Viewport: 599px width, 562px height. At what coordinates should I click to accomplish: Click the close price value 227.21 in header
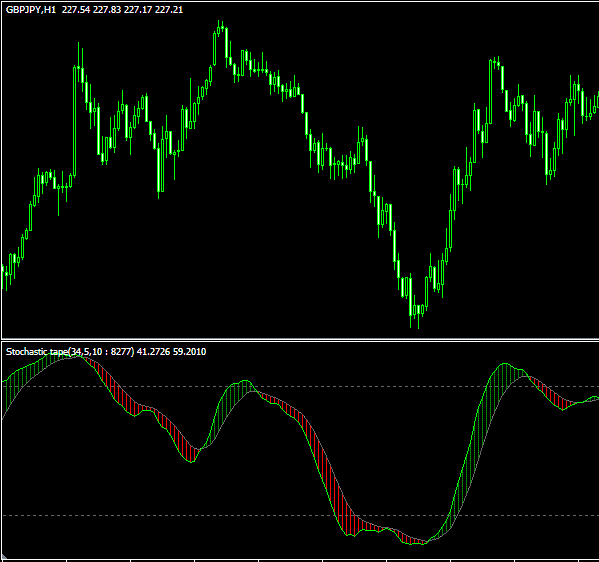(x=169, y=10)
